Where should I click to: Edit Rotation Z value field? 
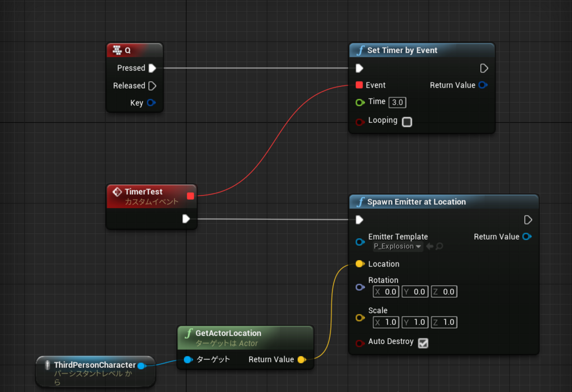[444, 291]
